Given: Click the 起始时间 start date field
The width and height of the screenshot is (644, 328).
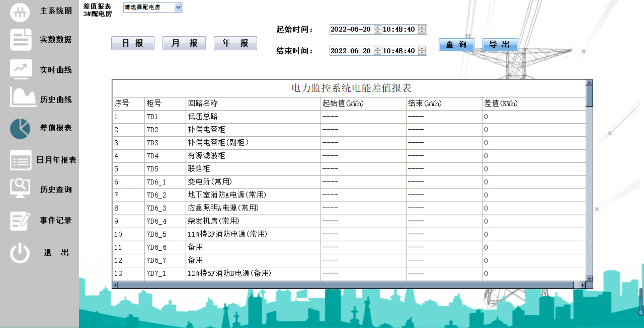Looking at the screenshot, I should 351,29.
